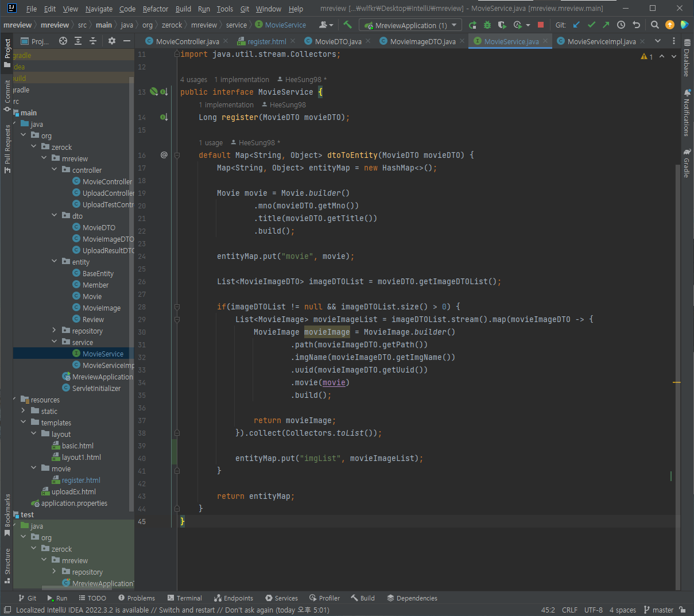
Task: Stop the running application
Action: click(x=541, y=25)
